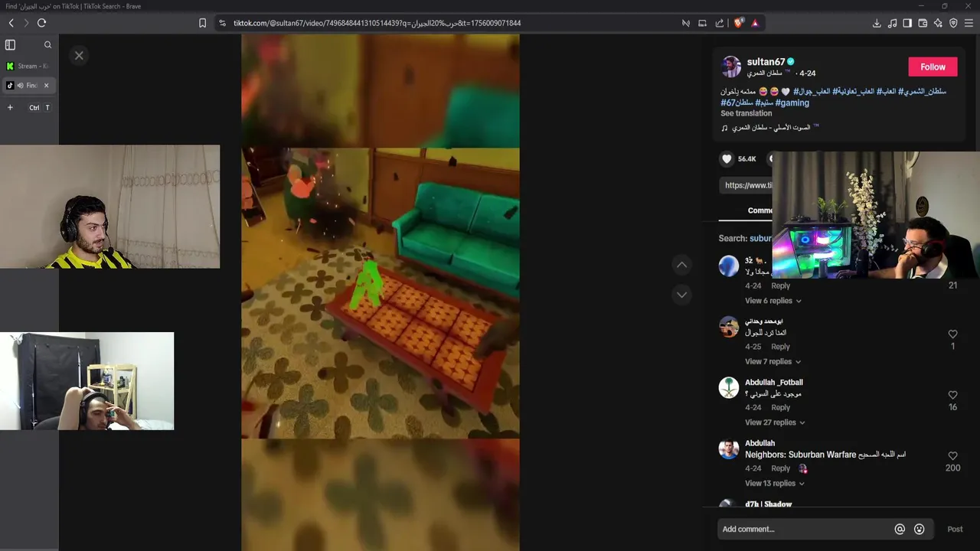Open the emoji picker smiley icon

920,529
